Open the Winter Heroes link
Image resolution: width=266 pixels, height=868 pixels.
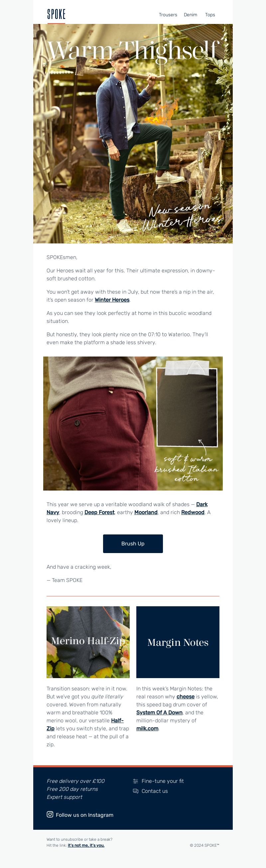tap(112, 300)
